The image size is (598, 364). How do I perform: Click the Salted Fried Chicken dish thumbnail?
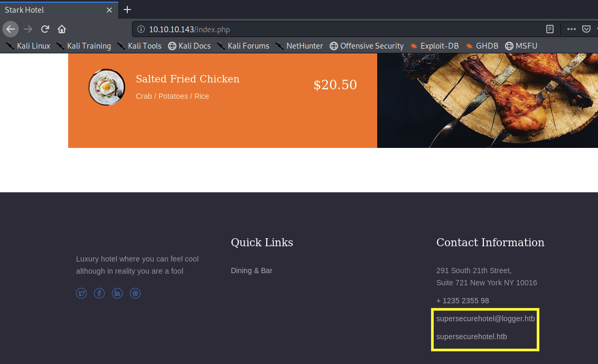click(107, 87)
